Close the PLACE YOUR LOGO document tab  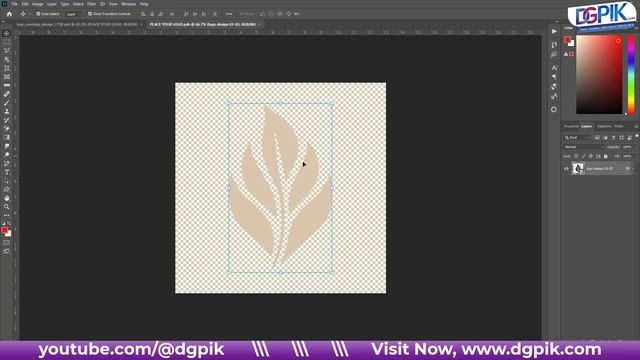tap(260, 24)
